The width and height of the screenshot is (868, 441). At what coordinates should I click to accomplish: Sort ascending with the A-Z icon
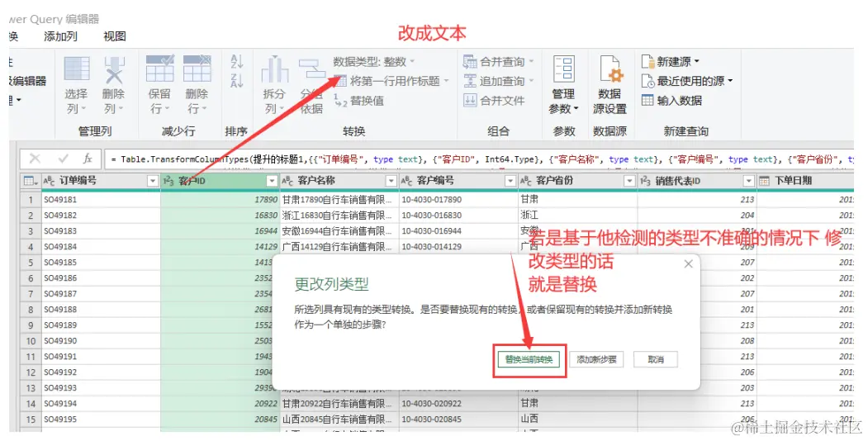coord(237,61)
